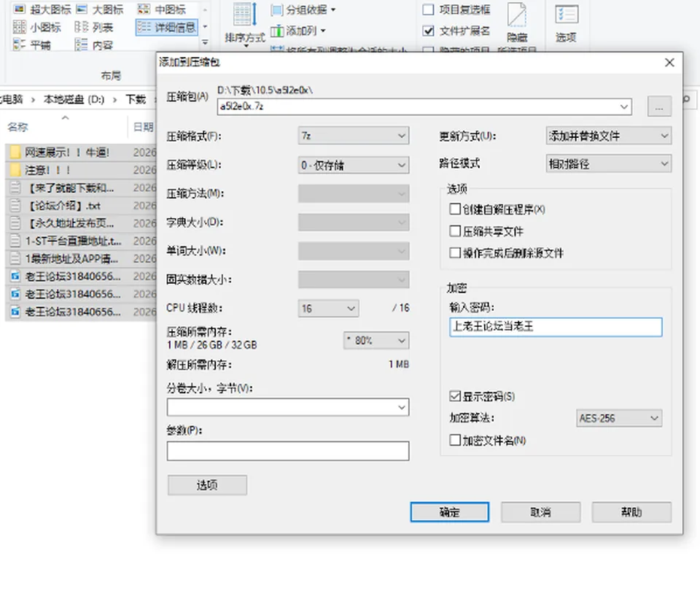Click the 本地磁盘 (D:) breadcrumb

tap(74, 99)
